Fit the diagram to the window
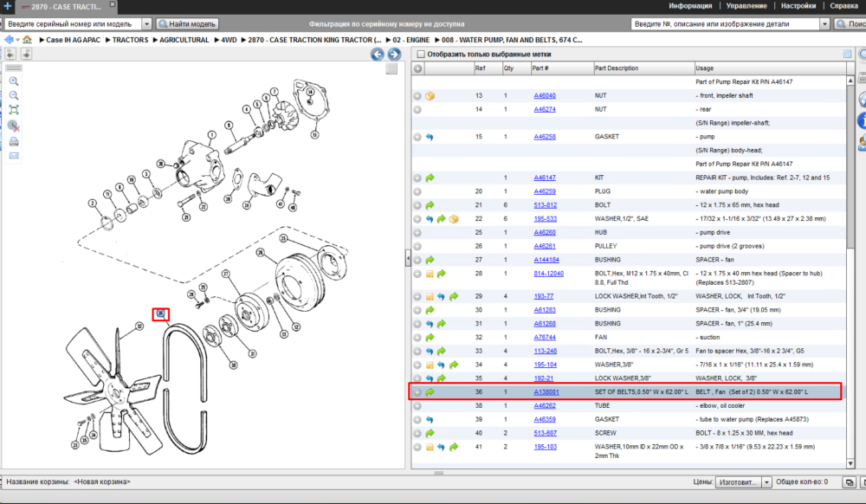This screenshot has height=504, width=866. [14, 110]
